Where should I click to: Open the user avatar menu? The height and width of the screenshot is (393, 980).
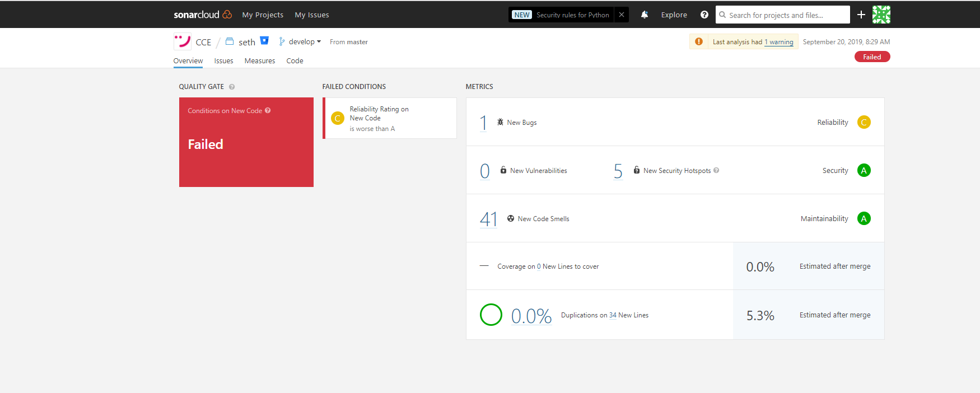pos(881,15)
